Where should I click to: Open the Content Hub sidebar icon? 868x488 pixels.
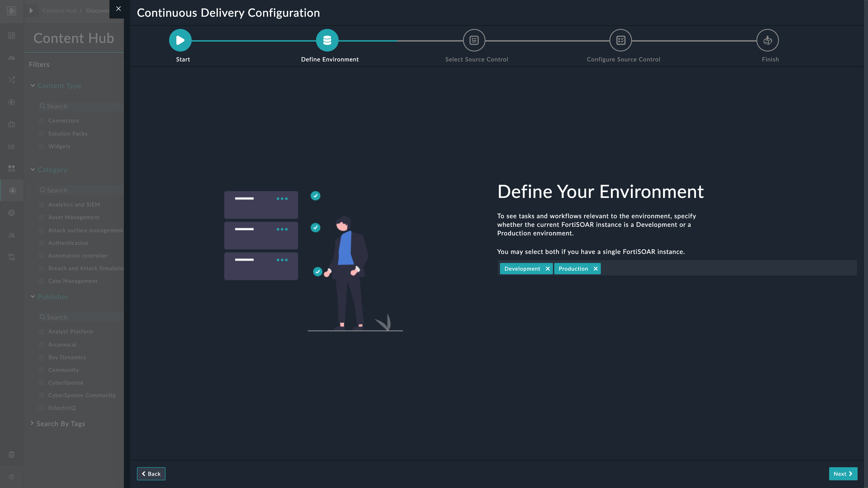coord(12,191)
